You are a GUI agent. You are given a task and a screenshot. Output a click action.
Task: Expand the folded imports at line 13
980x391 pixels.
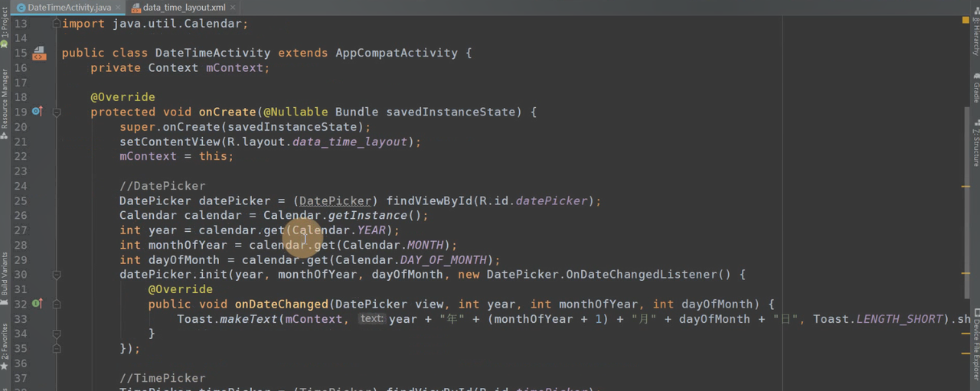(x=57, y=24)
